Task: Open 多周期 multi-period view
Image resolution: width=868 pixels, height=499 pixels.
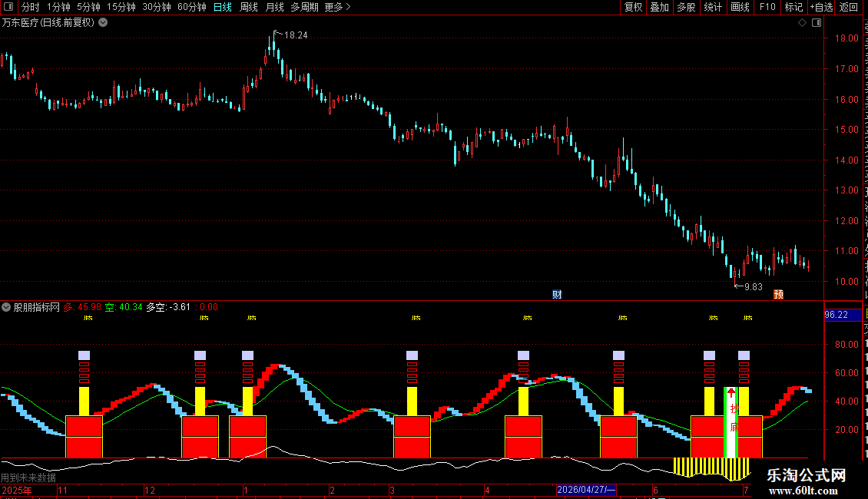Action: [304, 7]
